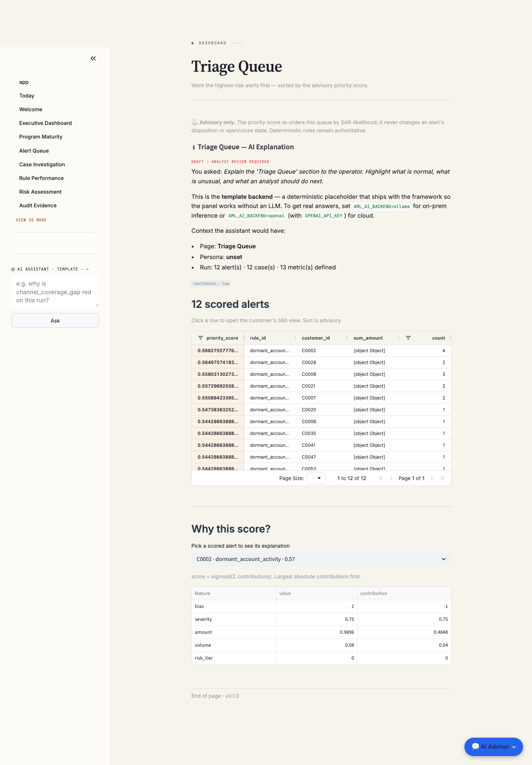Select the row for customer C0041
532x765 pixels.
click(x=321, y=445)
